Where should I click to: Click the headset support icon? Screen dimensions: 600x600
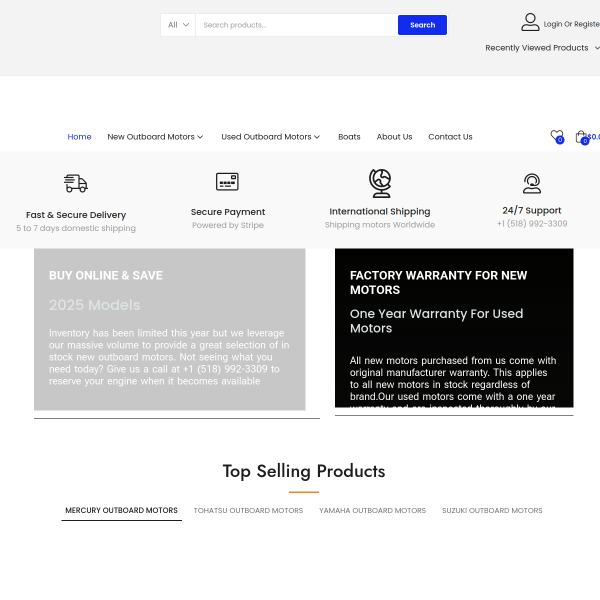coord(532,184)
